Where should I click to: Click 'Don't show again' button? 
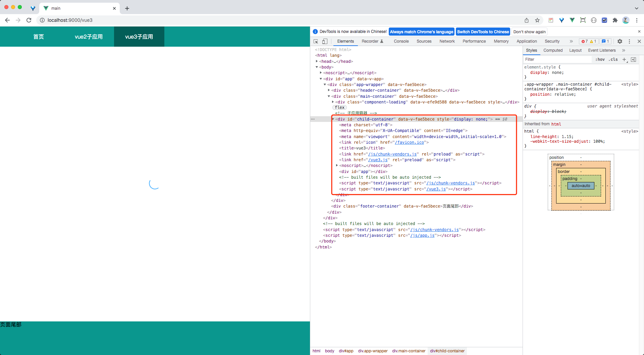click(529, 32)
